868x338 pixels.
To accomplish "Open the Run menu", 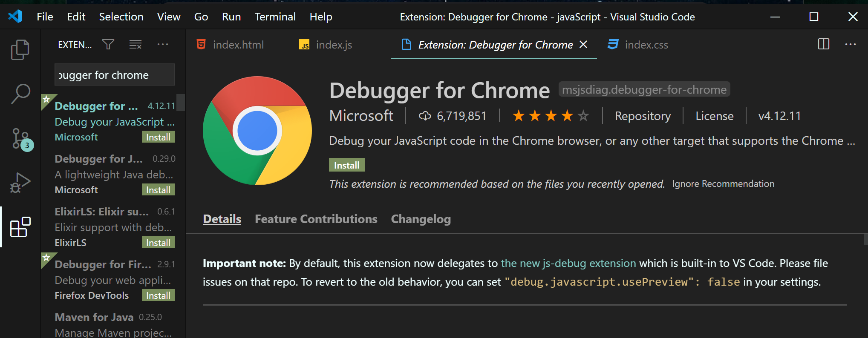I will pyautogui.click(x=231, y=17).
